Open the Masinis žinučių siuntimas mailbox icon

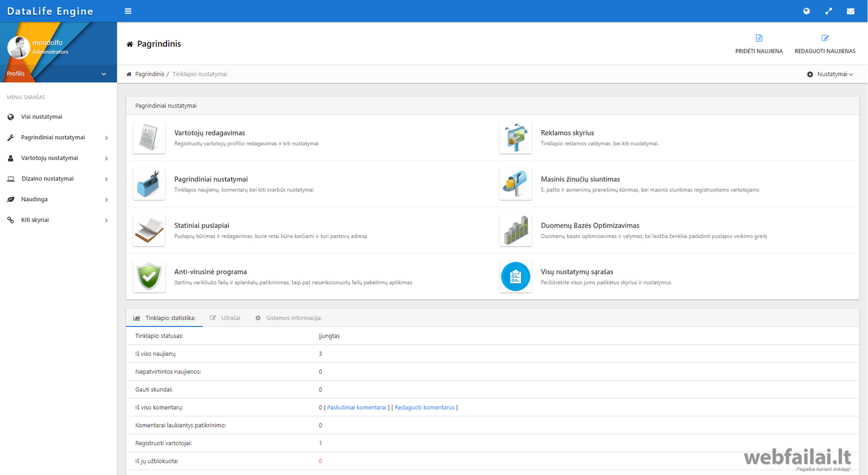pos(515,184)
